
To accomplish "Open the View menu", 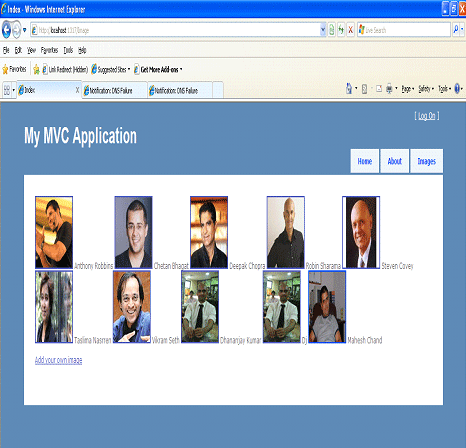I will 31,50.
